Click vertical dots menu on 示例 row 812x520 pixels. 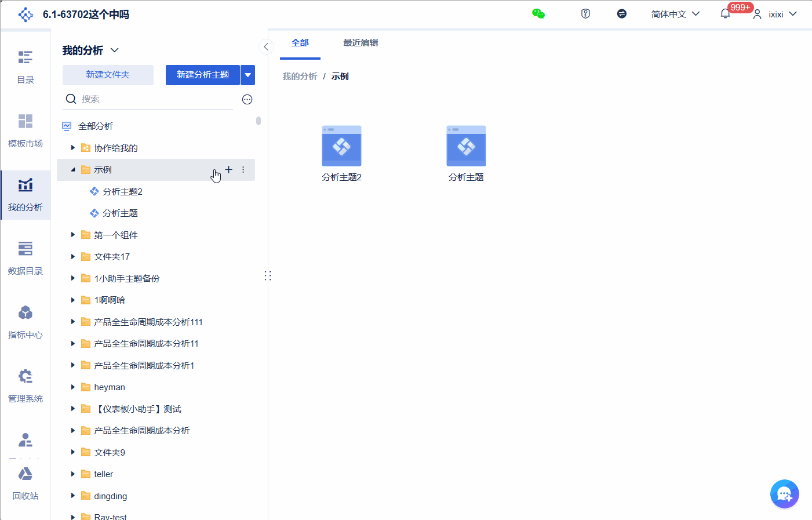coord(243,169)
